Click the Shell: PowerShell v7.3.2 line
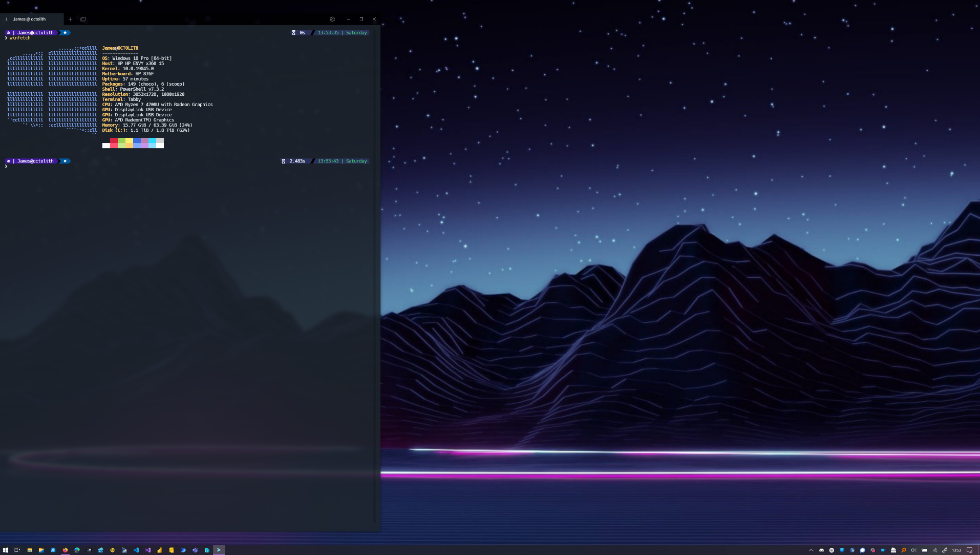This screenshot has width=980, height=555. (133, 89)
